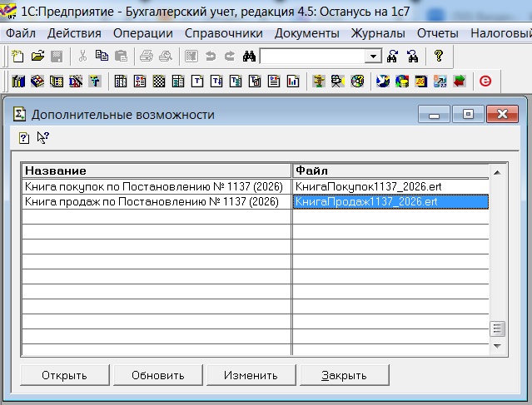Click the Undo arrow icon

(x=211, y=56)
